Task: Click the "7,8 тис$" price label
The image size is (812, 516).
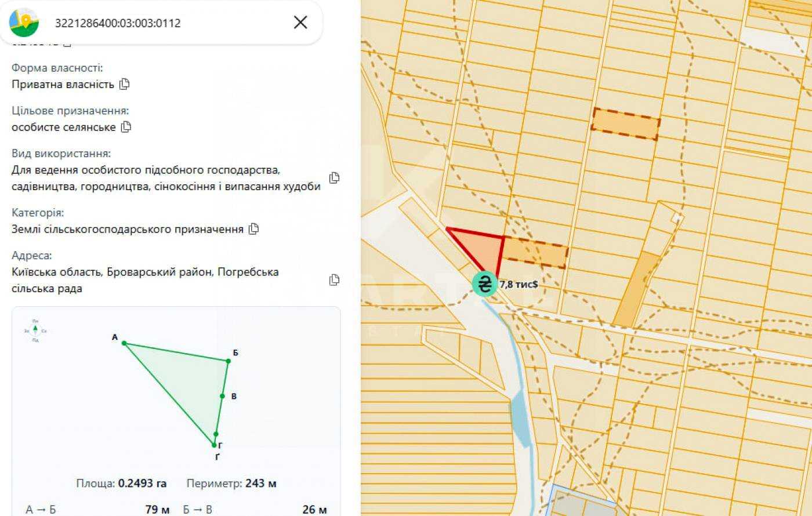Action: click(519, 285)
